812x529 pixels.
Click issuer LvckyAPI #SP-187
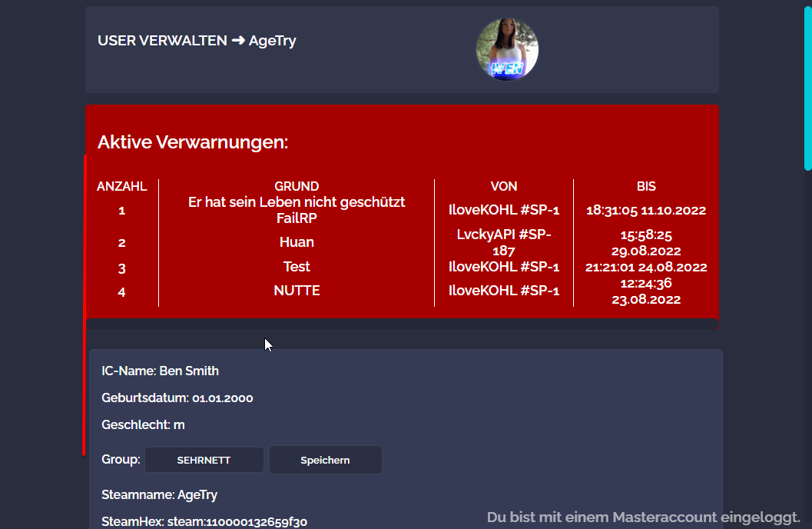(x=504, y=242)
